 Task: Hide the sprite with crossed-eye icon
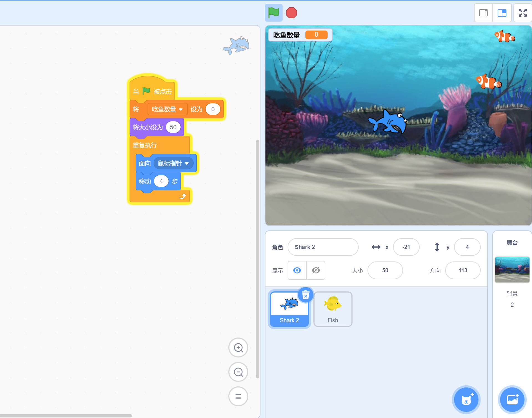click(x=316, y=270)
